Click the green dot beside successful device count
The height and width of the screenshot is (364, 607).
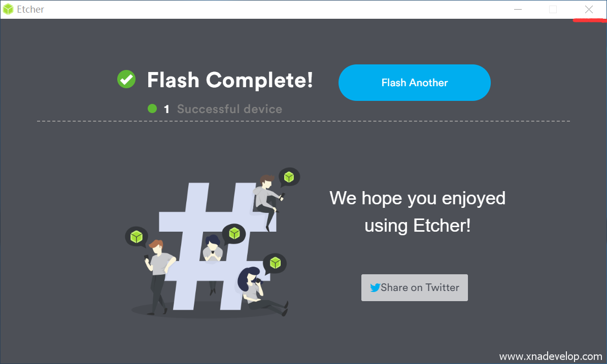pyautogui.click(x=152, y=108)
